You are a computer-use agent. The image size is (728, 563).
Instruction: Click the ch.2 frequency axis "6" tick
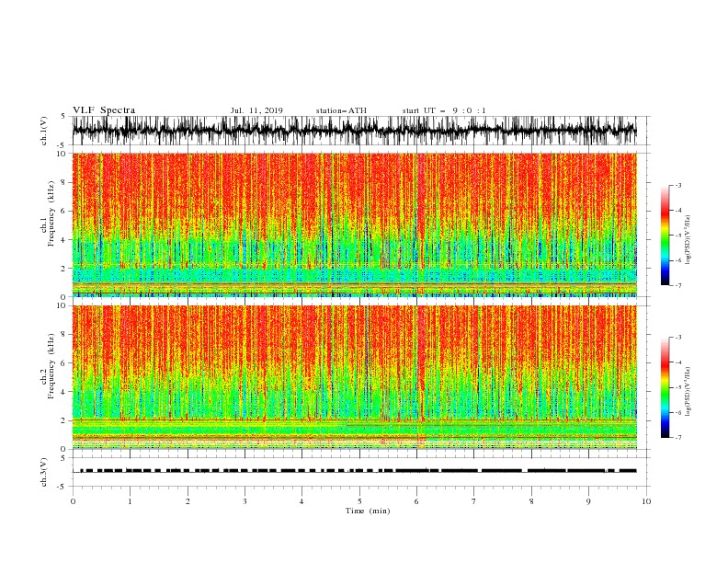64,363
